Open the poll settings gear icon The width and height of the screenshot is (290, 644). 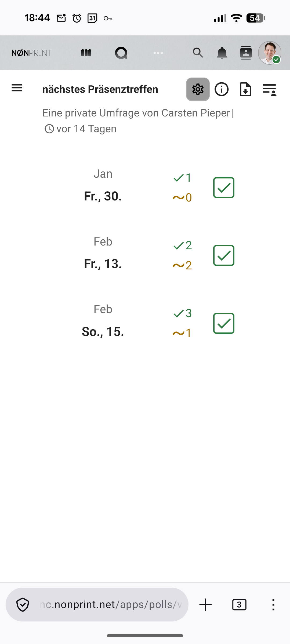(x=198, y=89)
